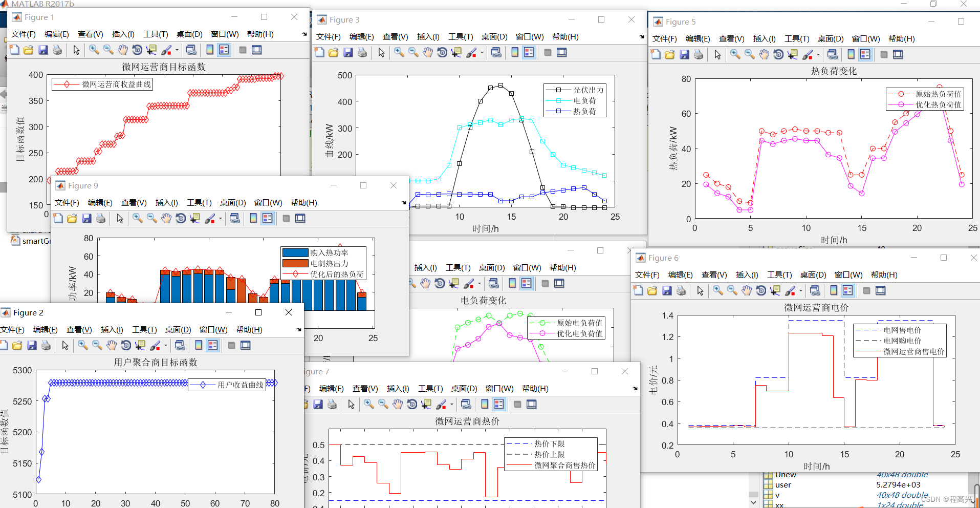Screen dimensions: 980x508
Task: Open brush color dropdown arrow in Figure 9
Action: [x=221, y=219]
